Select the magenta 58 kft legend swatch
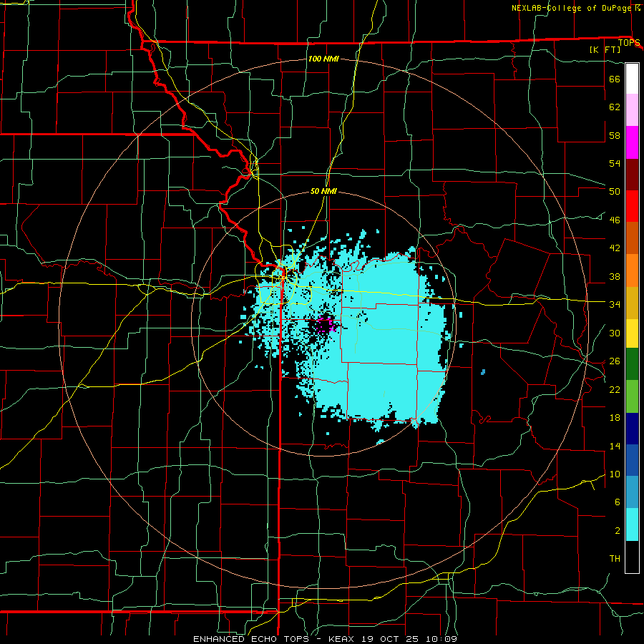This screenshot has width=644, height=644. [x=632, y=142]
